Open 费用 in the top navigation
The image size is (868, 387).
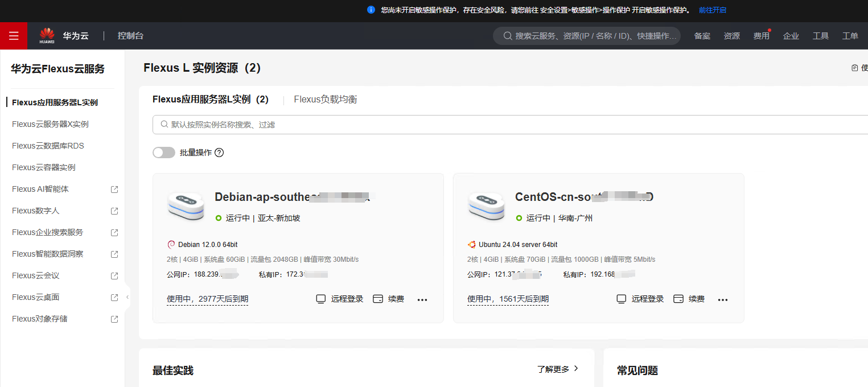point(761,36)
